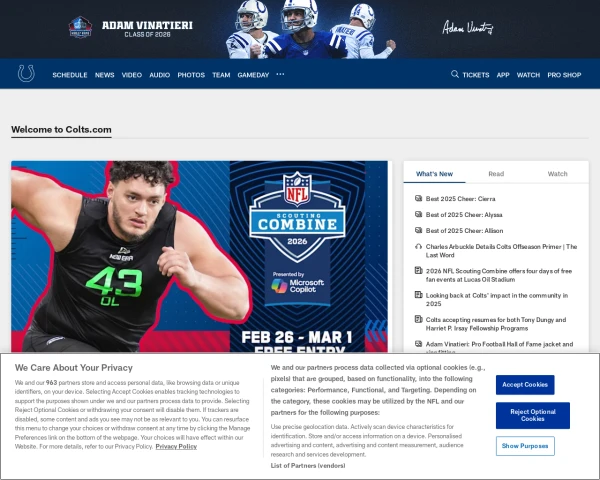The width and height of the screenshot is (600, 480).
Task: Click article icon beside Scouting Combine story
Action: [x=418, y=271]
